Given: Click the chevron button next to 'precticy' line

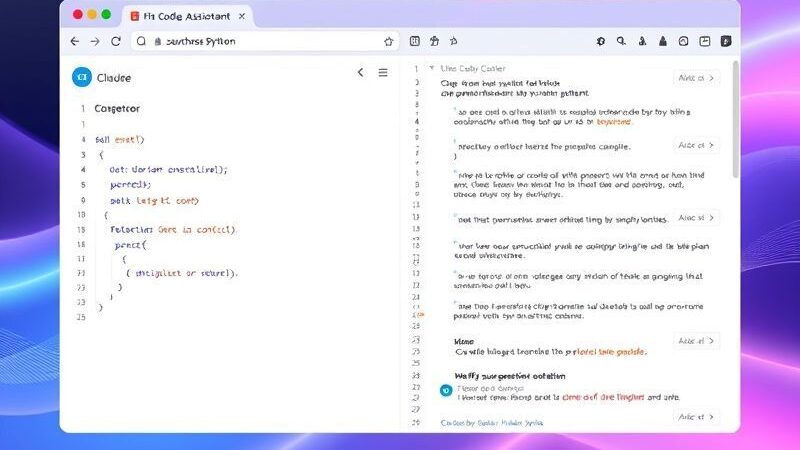Looking at the screenshot, I should [x=696, y=145].
